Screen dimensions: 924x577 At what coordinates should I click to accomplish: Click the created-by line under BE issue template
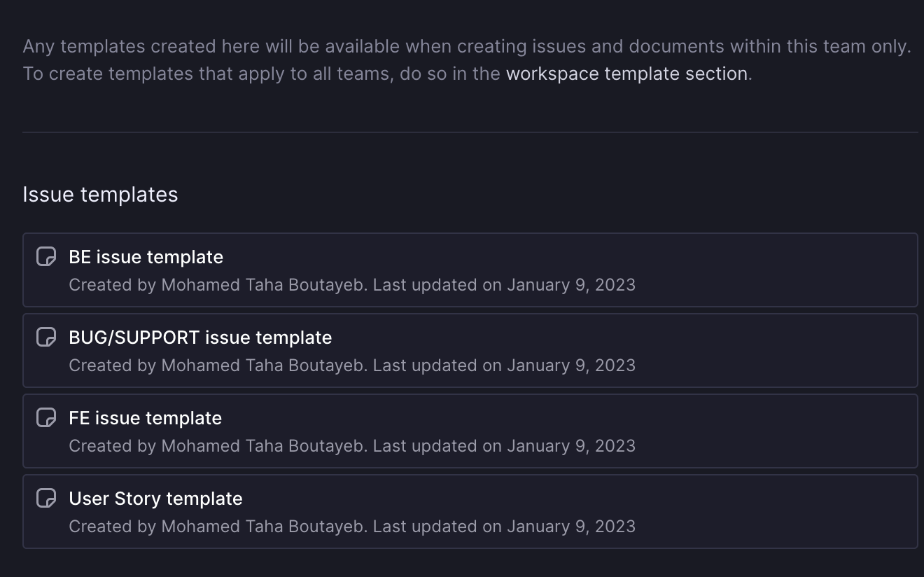[x=352, y=285]
